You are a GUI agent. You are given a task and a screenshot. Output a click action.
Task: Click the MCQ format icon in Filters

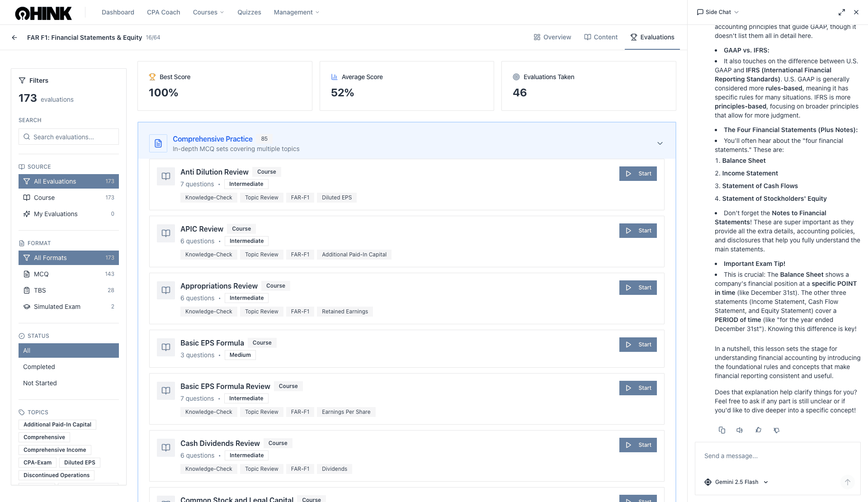(27, 274)
